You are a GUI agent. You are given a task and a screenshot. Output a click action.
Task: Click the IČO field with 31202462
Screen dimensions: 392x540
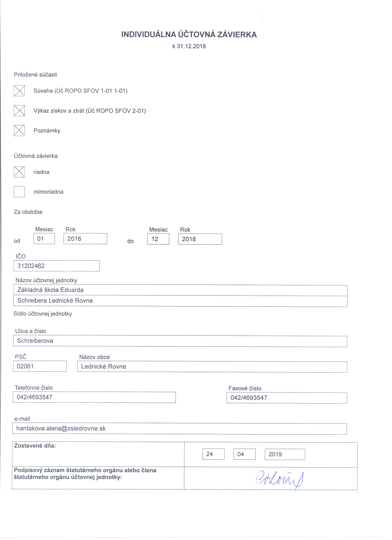click(57, 266)
